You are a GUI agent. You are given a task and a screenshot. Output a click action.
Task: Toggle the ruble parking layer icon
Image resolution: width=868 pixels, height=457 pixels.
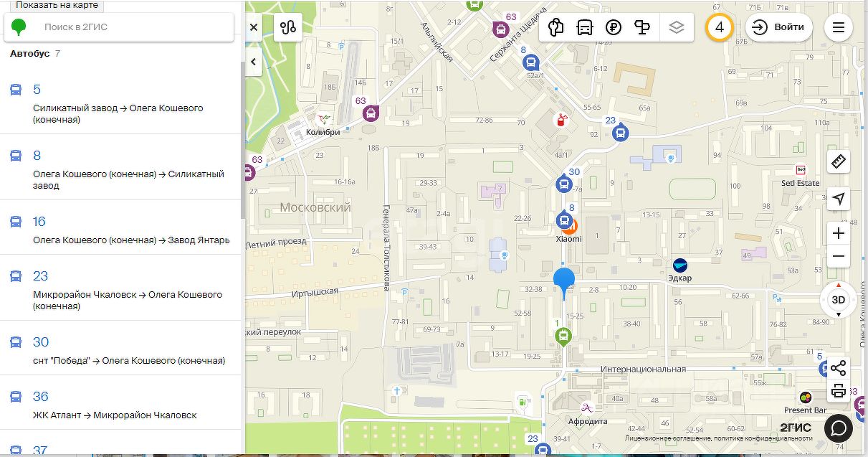click(613, 27)
